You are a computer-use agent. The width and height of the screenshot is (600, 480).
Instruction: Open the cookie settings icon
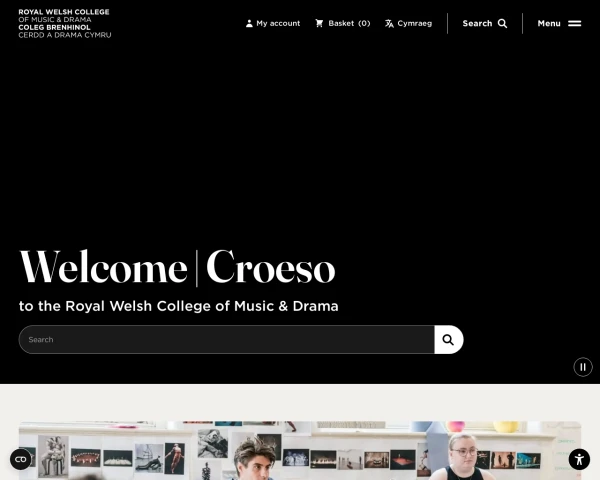[21, 459]
